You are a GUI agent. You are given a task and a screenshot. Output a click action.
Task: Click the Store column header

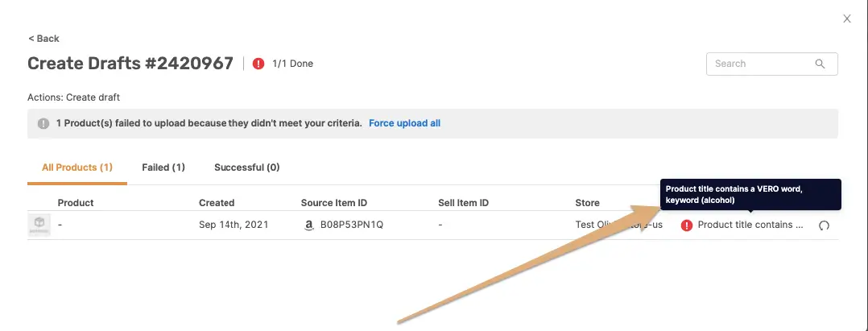(x=587, y=203)
